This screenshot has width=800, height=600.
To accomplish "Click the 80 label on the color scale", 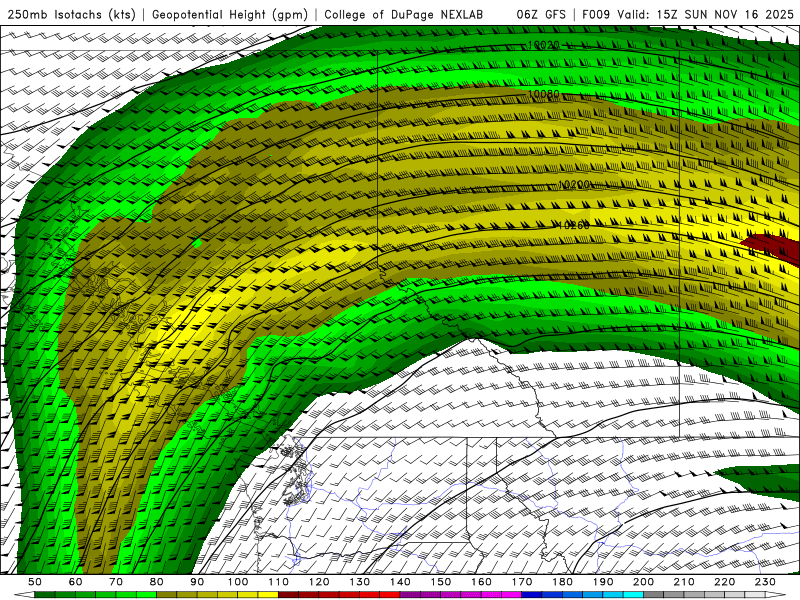I will tap(156, 582).
